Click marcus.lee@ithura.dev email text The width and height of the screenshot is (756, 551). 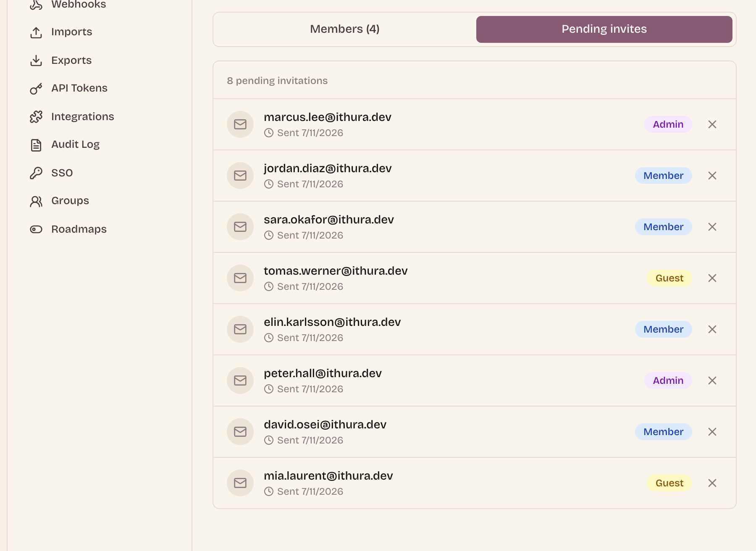(328, 117)
